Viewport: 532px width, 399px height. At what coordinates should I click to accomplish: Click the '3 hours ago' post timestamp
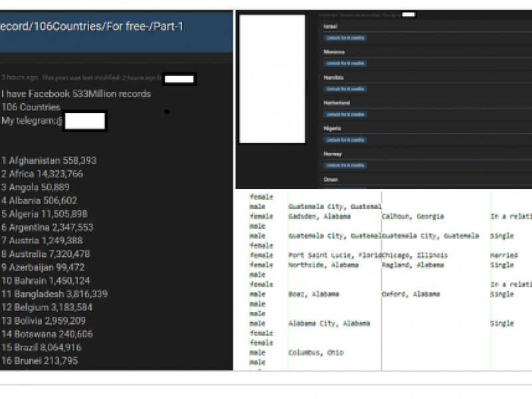pyautogui.click(x=19, y=78)
